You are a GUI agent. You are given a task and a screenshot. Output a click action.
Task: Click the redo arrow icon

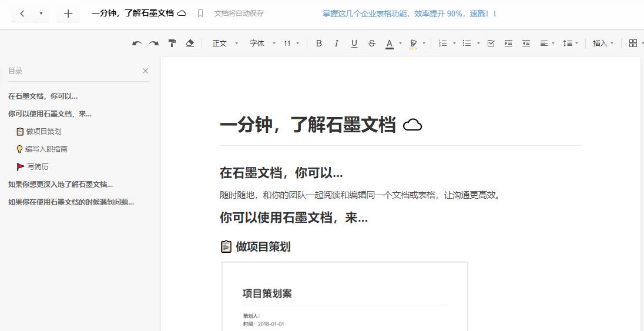[154, 44]
